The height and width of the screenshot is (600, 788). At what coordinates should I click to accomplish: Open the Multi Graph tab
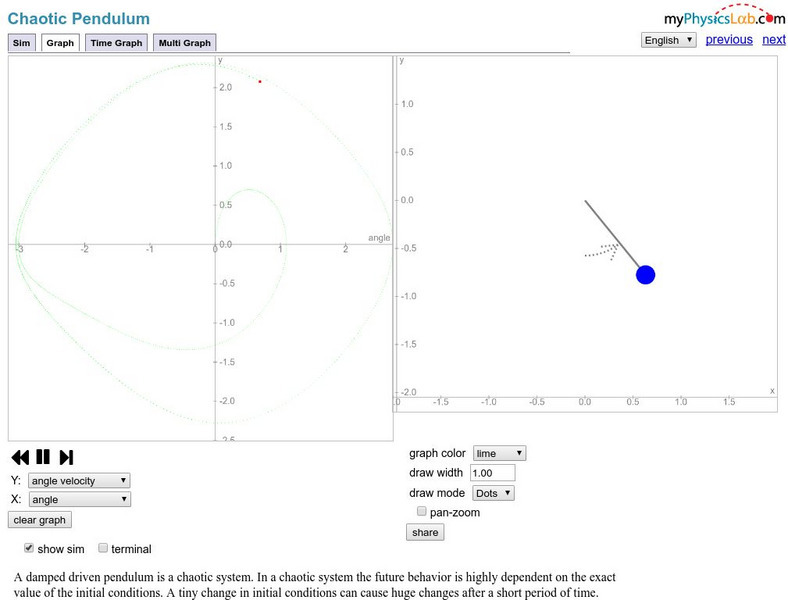[184, 43]
